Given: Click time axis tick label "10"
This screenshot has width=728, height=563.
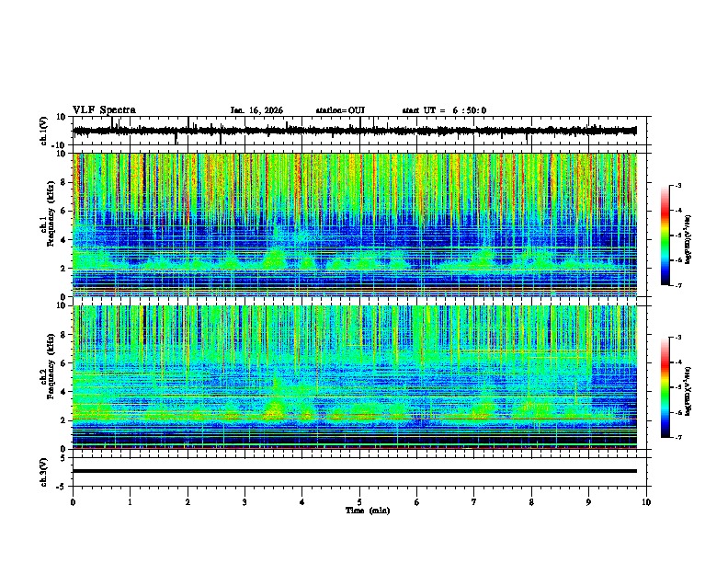Looking at the screenshot, I should point(646,502).
